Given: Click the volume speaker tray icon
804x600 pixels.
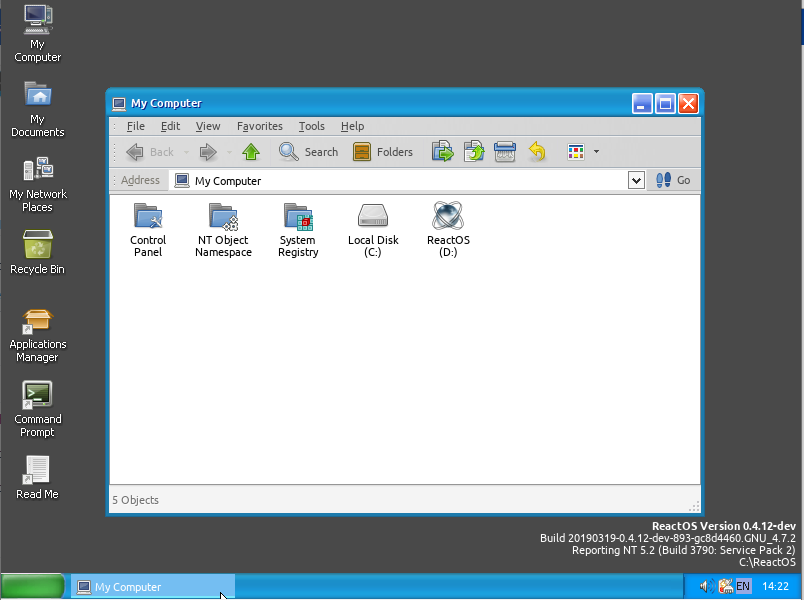Looking at the screenshot, I should [x=707, y=586].
